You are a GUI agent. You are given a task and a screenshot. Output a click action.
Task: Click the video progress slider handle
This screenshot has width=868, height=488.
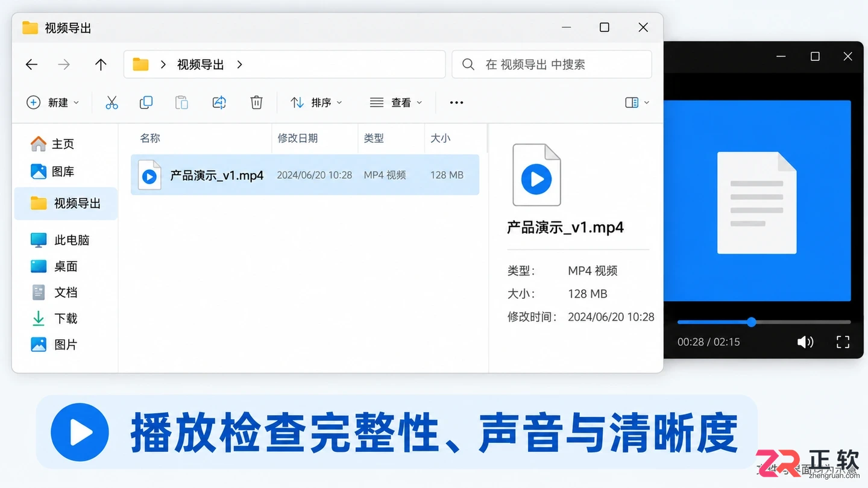coord(751,322)
